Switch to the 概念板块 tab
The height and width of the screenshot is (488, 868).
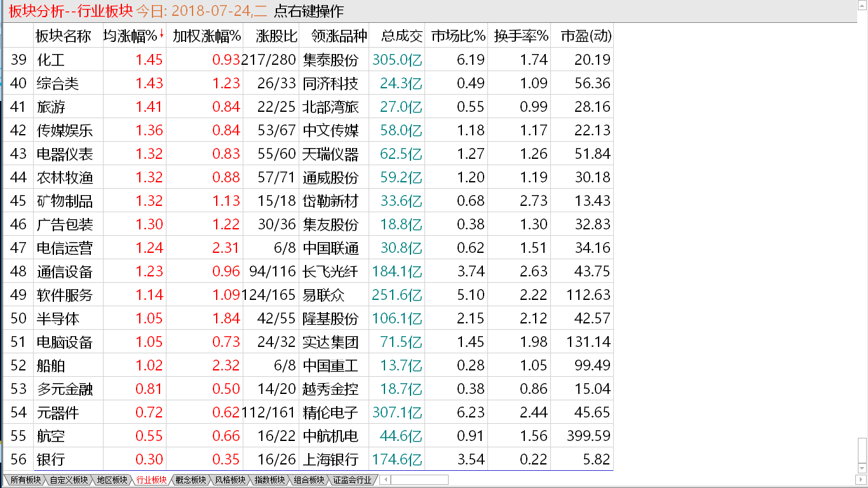click(x=191, y=480)
